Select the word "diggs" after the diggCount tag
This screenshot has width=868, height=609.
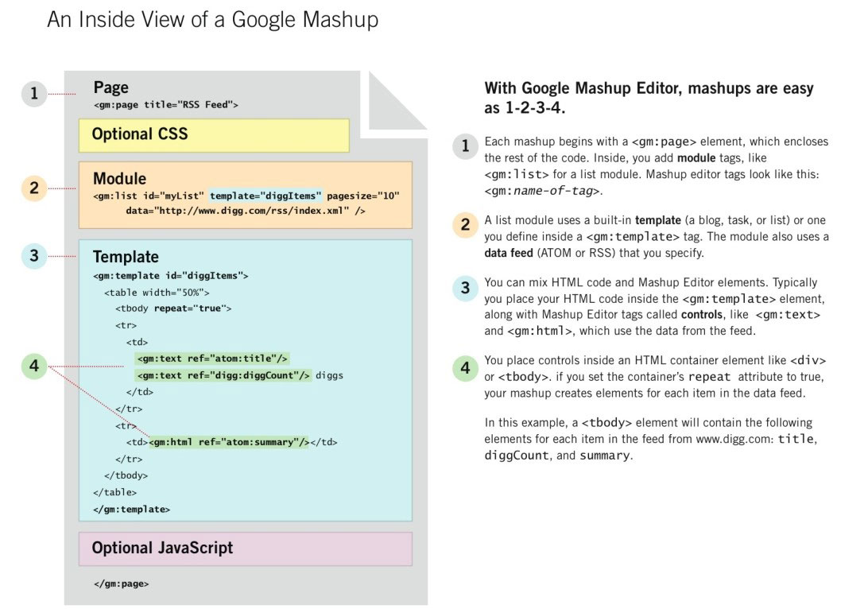[x=329, y=375]
